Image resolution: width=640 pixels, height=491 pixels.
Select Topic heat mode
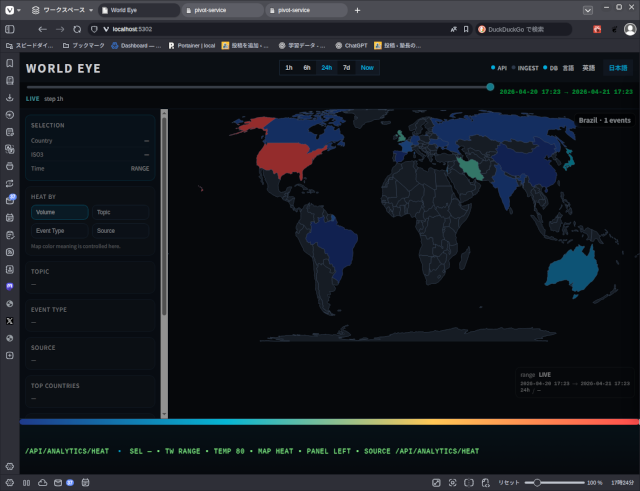tap(120, 212)
